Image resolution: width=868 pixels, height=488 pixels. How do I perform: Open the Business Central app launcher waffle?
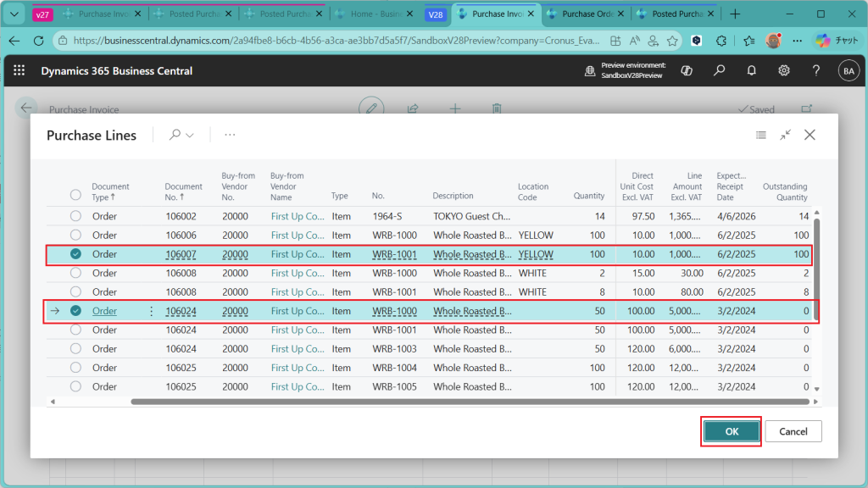[x=19, y=71]
